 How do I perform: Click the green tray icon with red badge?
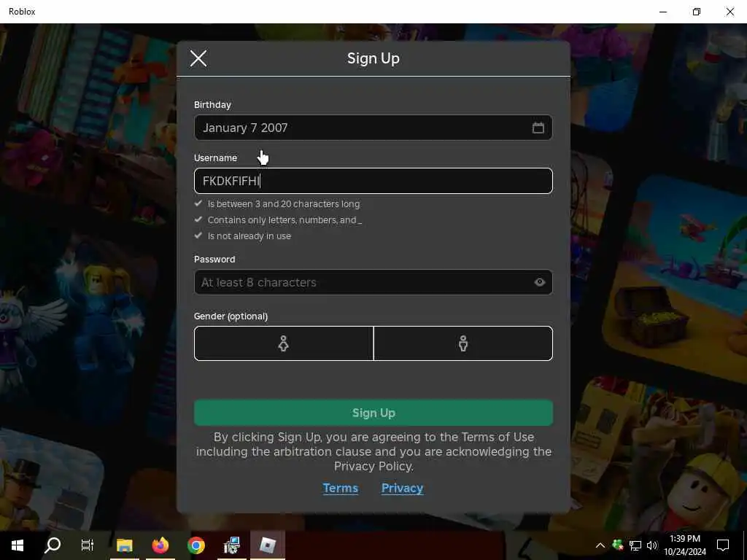(618, 545)
